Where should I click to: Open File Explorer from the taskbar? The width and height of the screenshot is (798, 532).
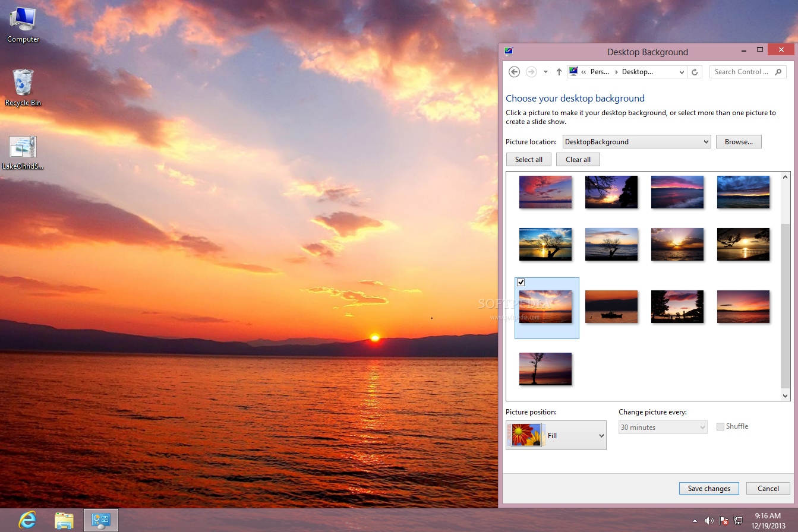click(x=64, y=520)
